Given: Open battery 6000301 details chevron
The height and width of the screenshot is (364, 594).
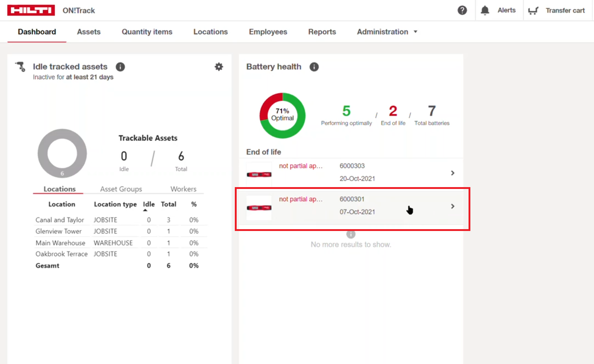Looking at the screenshot, I should tap(453, 206).
